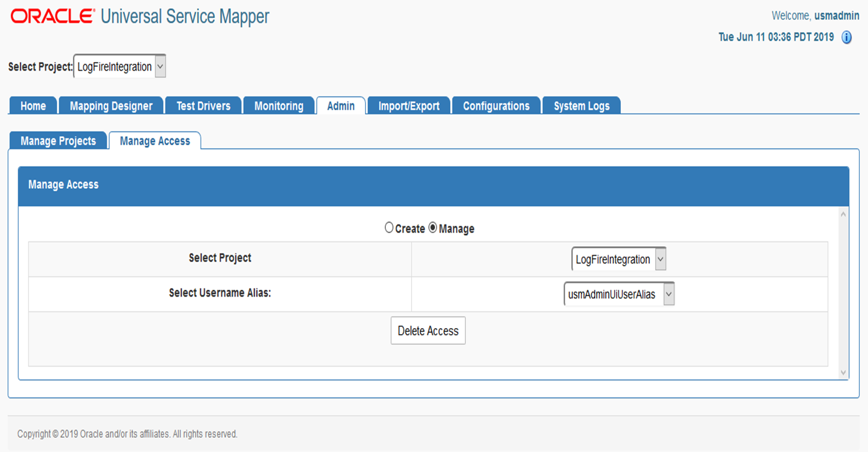The height and width of the screenshot is (452, 868).
Task: Click the panel scrollbar down arrow
Action: coord(843,372)
